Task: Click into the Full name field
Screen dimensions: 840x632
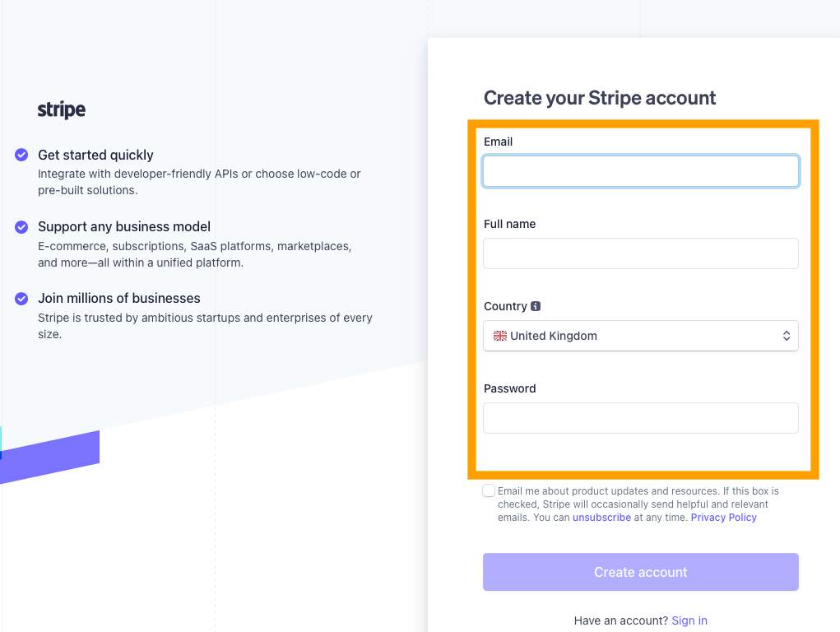Action: [640, 253]
